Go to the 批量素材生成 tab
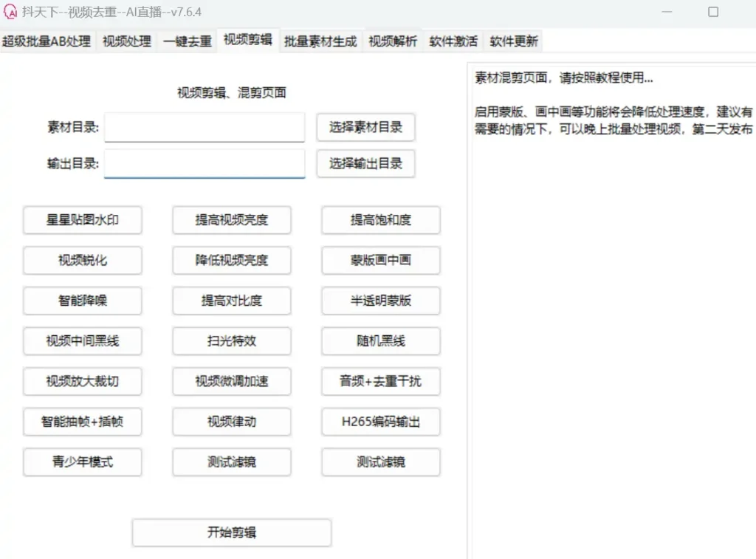 (x=320, y=41)
